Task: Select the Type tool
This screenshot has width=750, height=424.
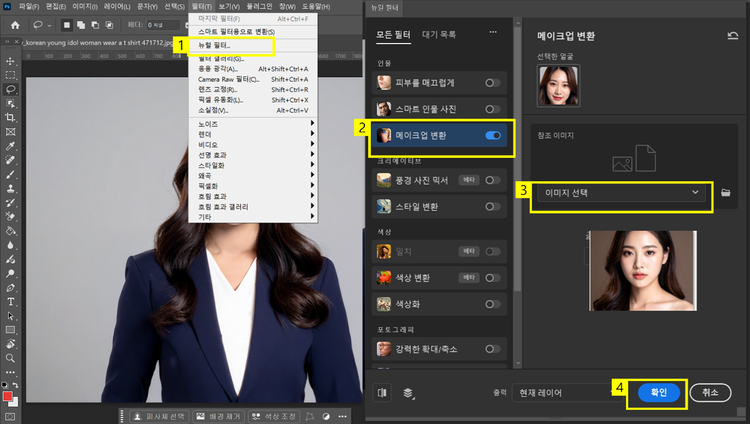Action: click(x=10, y=301)
